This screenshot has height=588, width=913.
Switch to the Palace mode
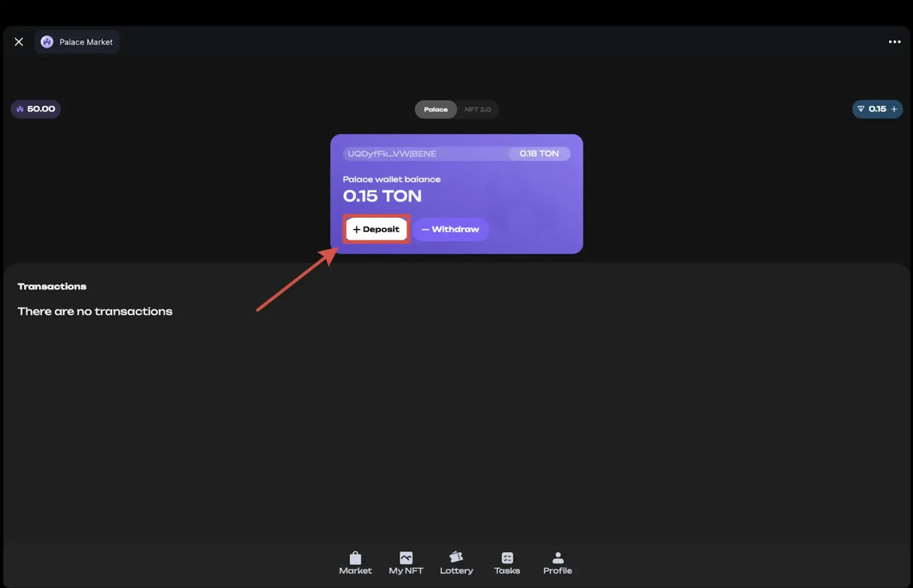click(x=436, y=109)
